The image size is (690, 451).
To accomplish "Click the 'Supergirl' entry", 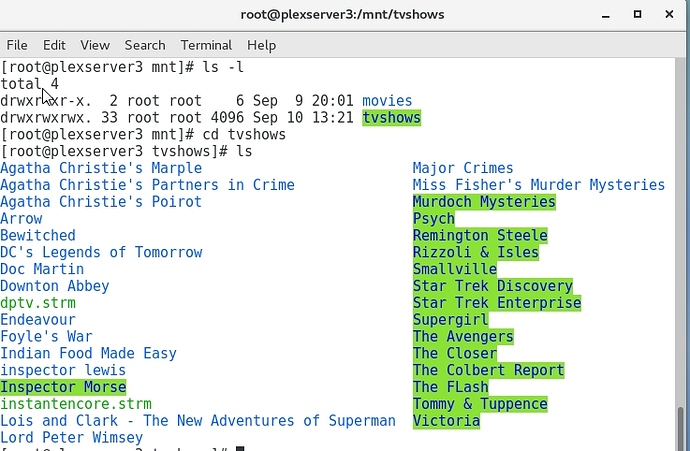I will coord(451,320).
